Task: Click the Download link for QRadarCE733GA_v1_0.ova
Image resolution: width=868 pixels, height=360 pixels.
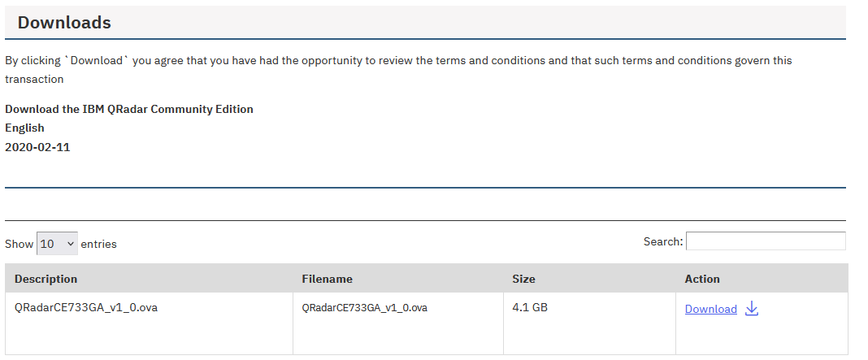Action: tap(711, 309)
